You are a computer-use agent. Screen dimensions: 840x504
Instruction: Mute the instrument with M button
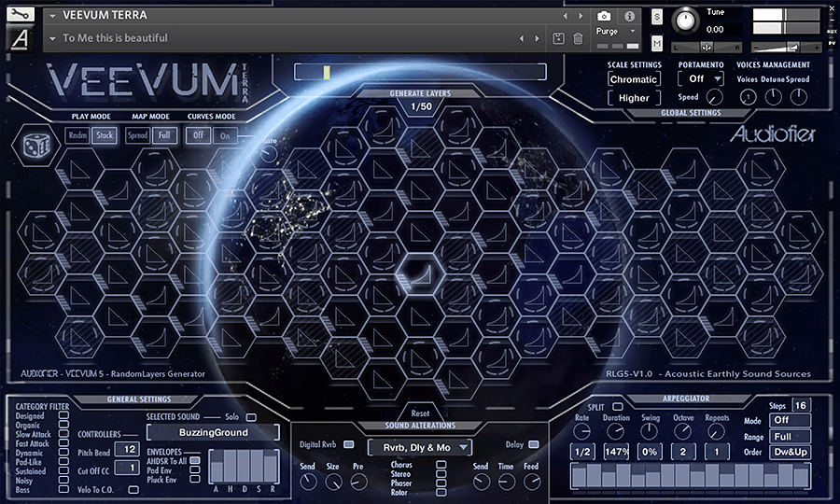pos(657,43)
